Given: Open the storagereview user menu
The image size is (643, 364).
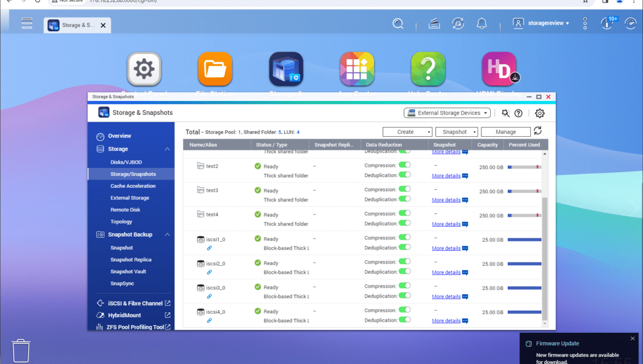Looking at the screenshot, I should [x=541, y=24].
